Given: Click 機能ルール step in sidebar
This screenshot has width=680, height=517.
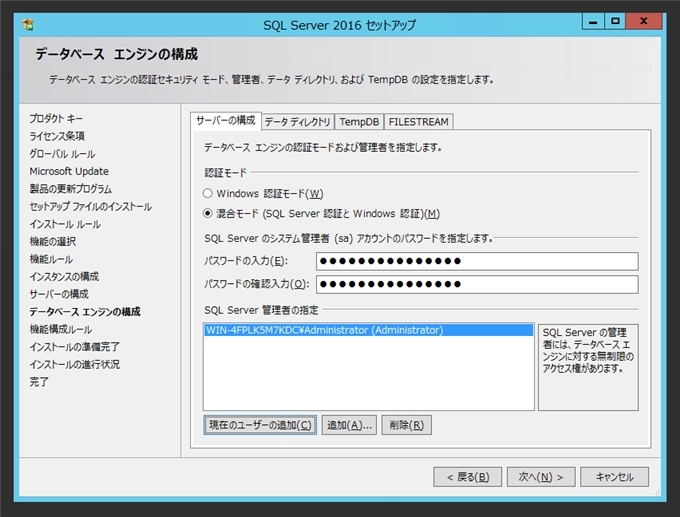Looking at the screenshot, I should pyautogui.click(x=51, y=259).
